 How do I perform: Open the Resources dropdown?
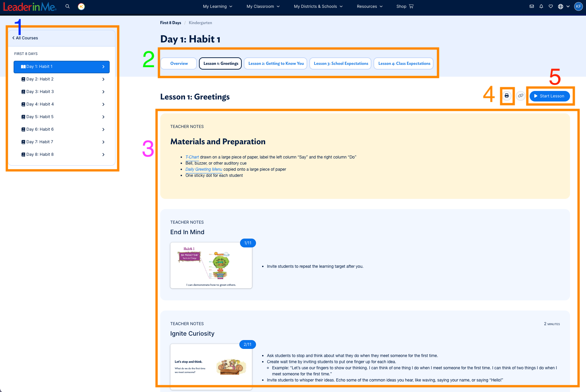pyautogui.click(x=369, y=6)
